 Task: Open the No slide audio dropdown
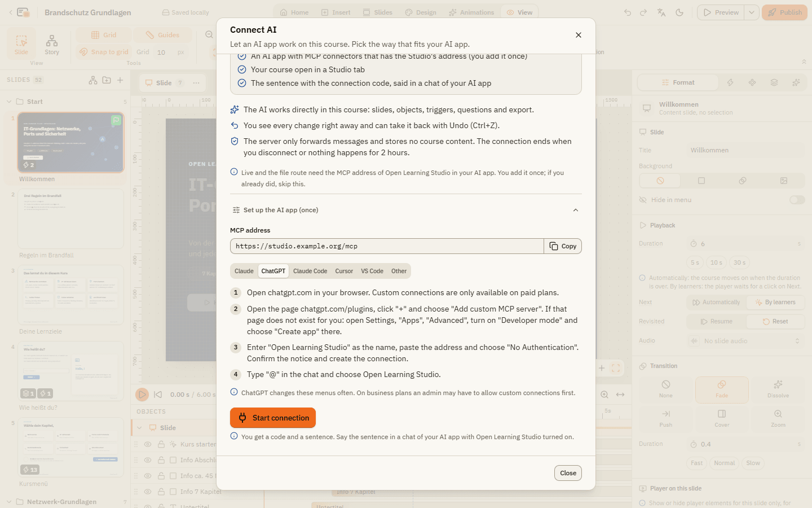pos(745,341)
